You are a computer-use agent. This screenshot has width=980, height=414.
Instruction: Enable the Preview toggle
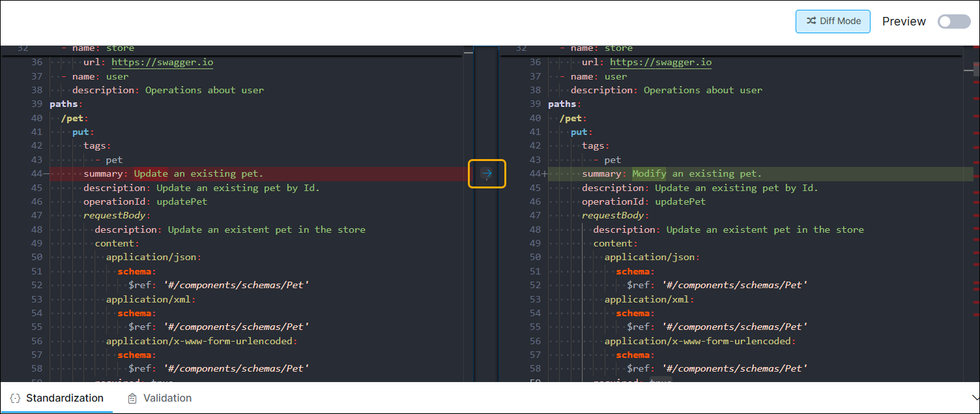click(x=953, y=21)
